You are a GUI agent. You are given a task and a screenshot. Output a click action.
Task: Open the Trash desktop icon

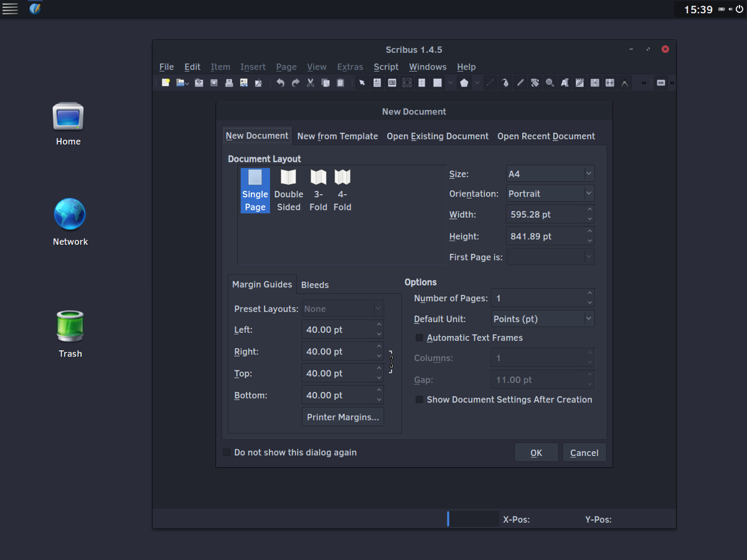(x=70, y=335)
